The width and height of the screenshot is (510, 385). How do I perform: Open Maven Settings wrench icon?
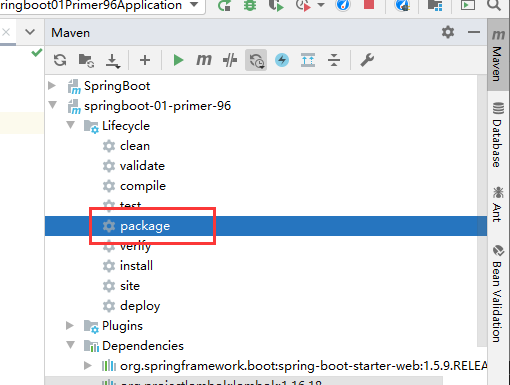coord(367,60)
